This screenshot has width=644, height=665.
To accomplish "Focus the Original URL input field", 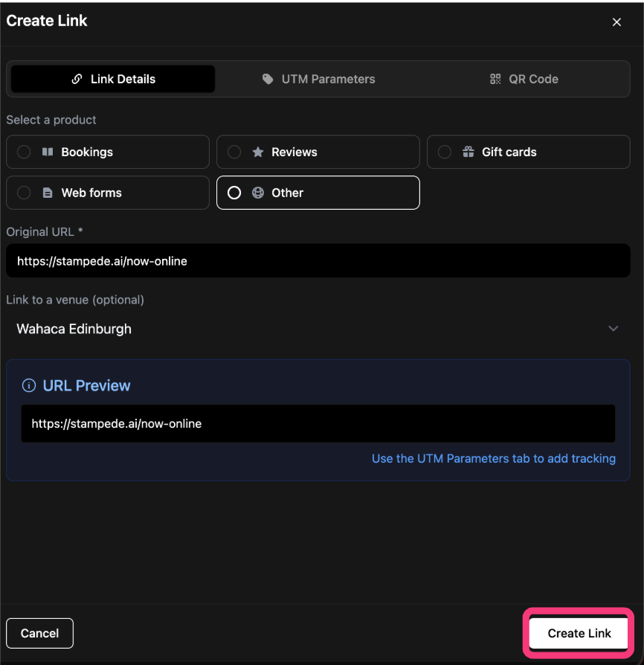I will [318, 261].
